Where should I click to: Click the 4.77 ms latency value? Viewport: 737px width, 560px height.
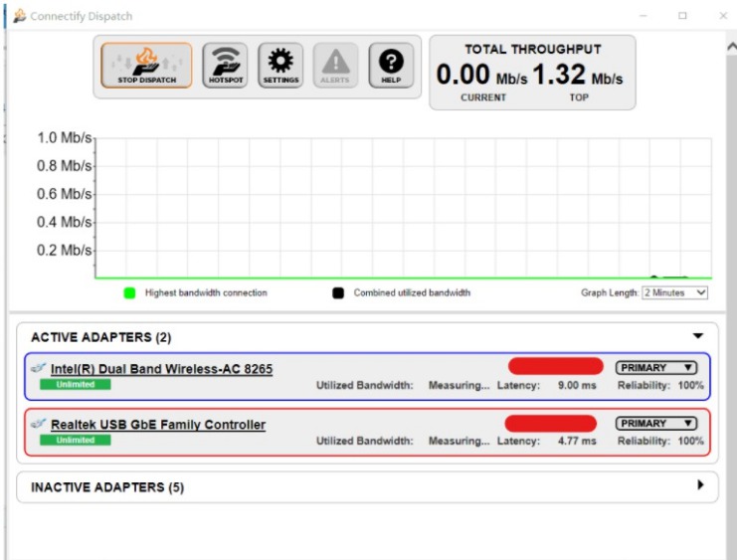(x=577, y=441)
